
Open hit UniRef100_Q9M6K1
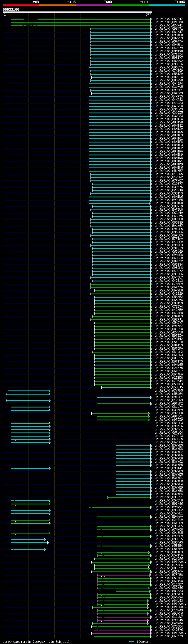click(x=169, y=45)
